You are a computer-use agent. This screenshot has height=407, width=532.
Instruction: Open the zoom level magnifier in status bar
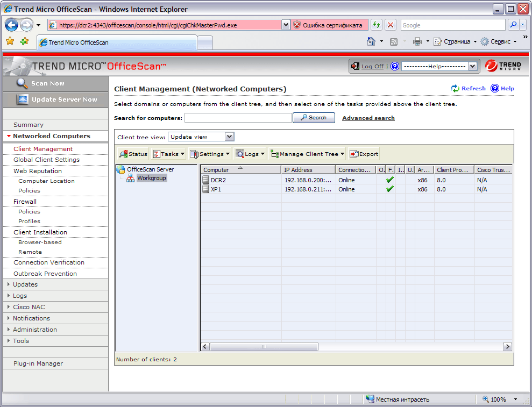click(x=486, y=399)
